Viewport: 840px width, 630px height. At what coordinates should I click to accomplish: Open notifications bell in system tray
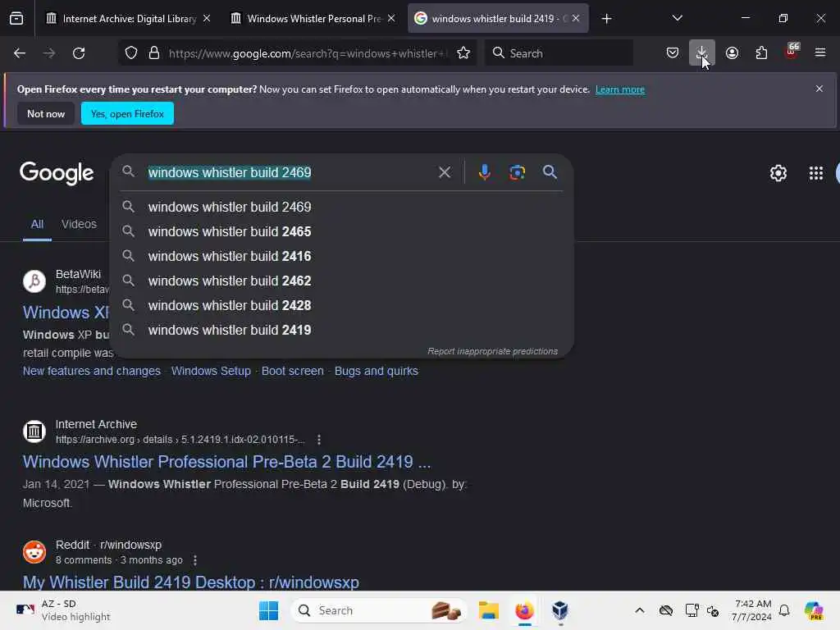point(784,610)
